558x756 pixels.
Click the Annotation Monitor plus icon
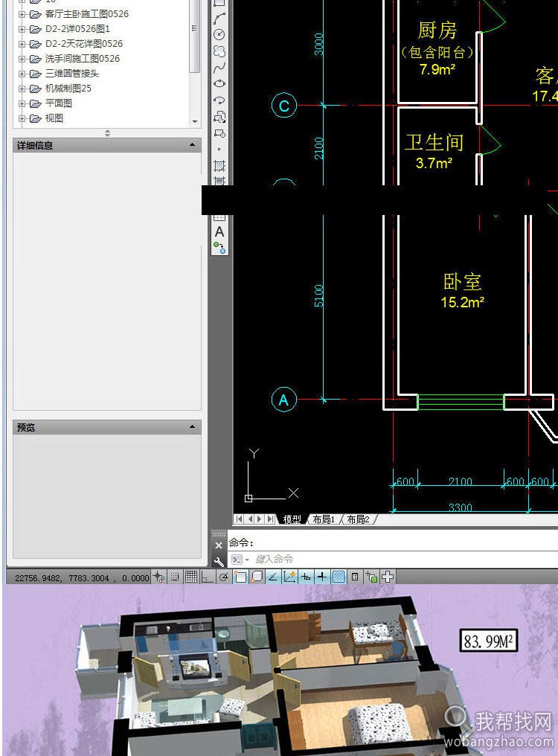[x=388, y=577]
